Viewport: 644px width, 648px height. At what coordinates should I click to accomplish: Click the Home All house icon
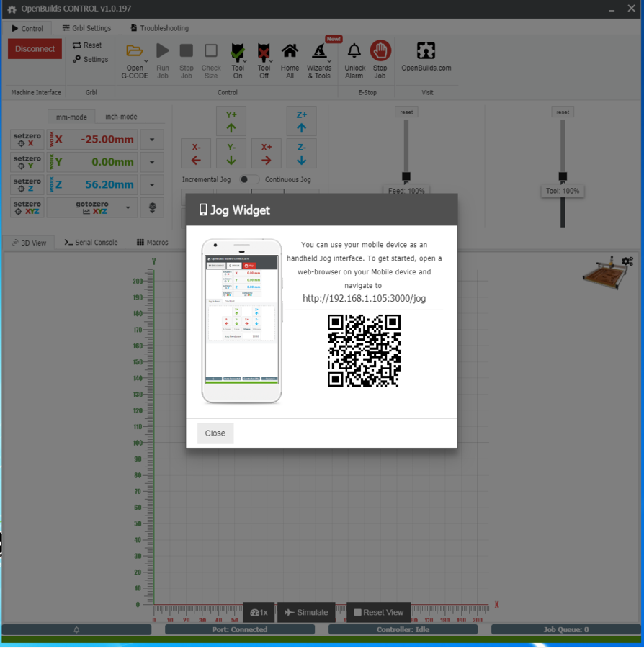[290, 51]
